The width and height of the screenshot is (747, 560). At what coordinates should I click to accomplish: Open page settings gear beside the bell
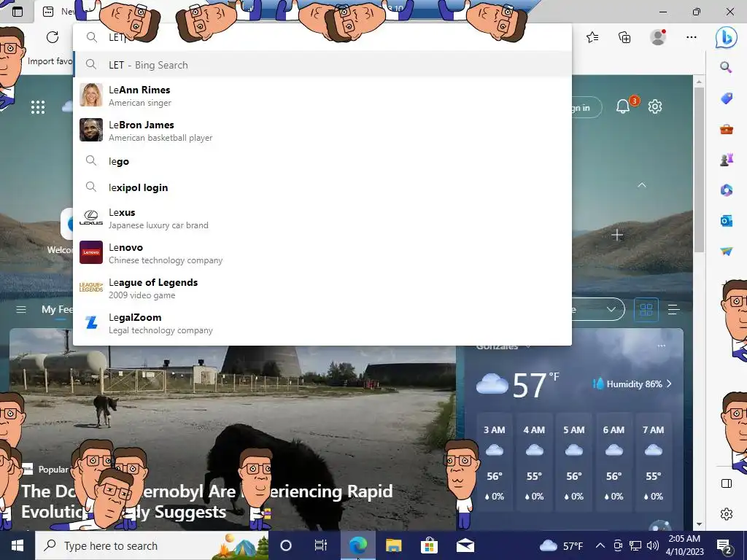click(655, 106)
